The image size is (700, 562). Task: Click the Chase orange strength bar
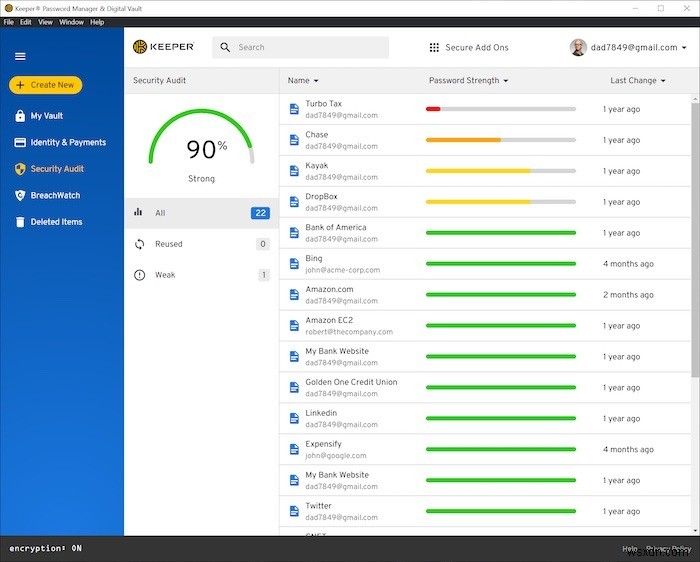point(463,140)
